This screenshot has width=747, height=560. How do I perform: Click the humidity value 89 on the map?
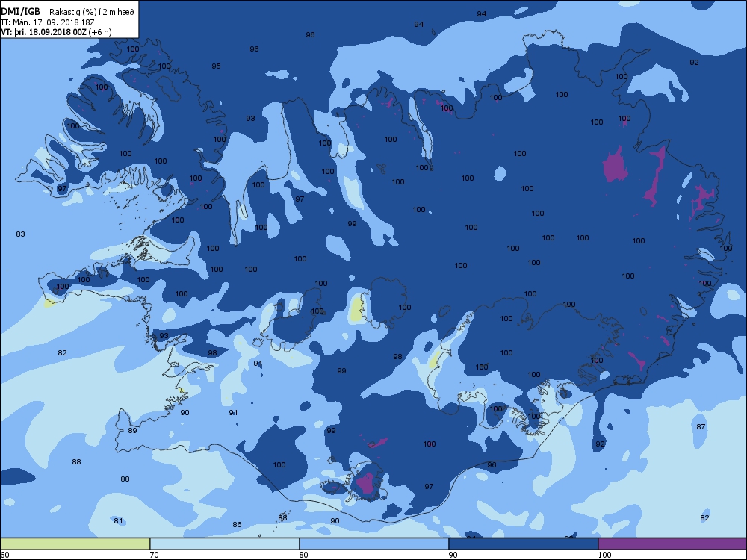[x=132, y=430]
